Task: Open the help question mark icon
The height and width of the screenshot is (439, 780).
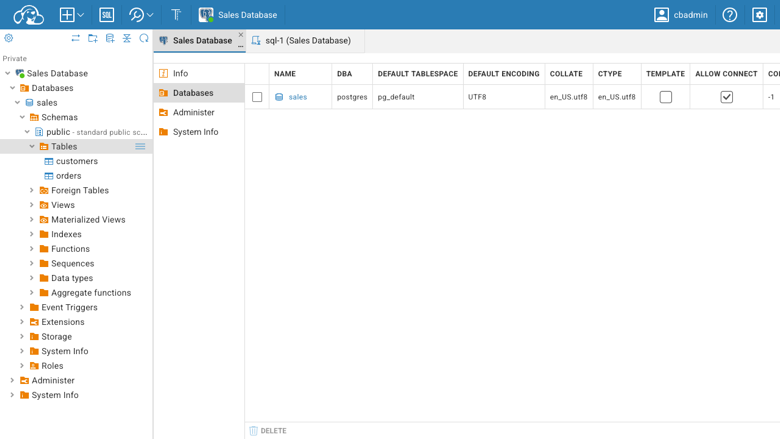Action: pos(730,15)
